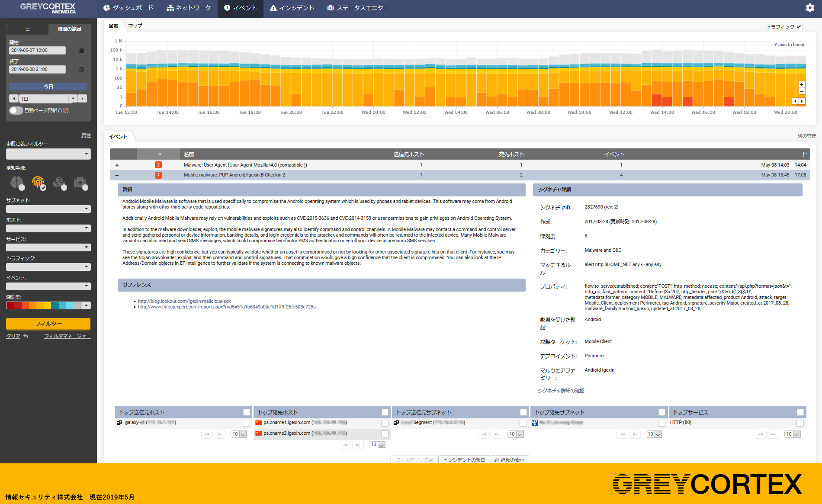This screenshot has height=504, width=822.
Task: Check トップ送信元サブネット header checkbox
Action: click(x=523, y=412)
